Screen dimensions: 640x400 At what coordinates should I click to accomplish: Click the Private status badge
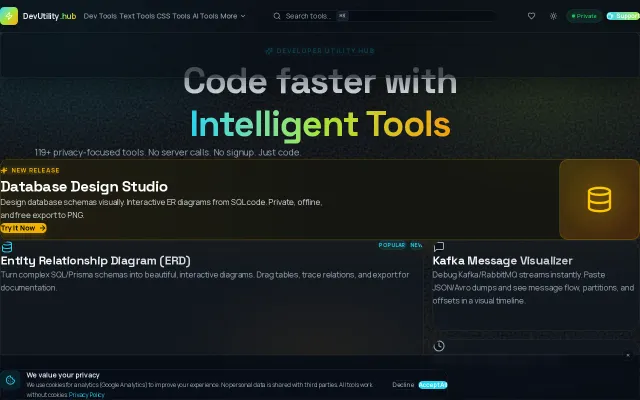(x=584, y=16)
